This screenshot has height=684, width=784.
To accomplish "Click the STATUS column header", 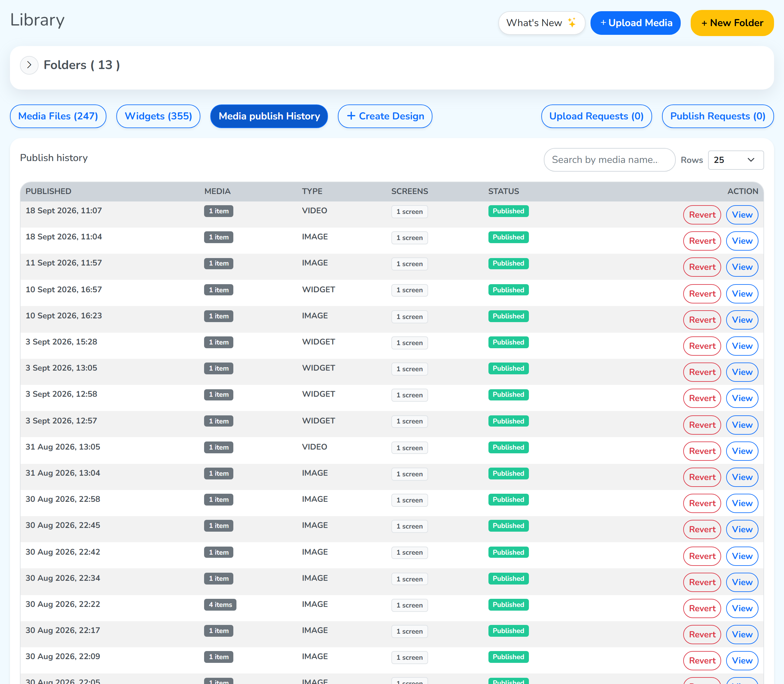I will (x=503, y=191).
